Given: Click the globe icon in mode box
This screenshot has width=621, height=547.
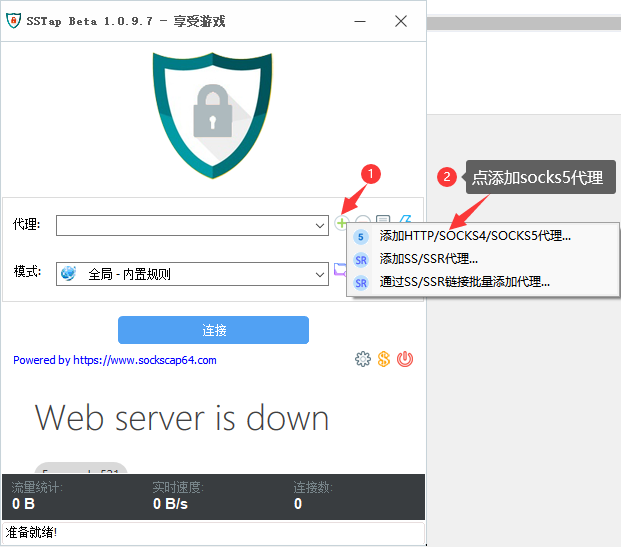Looking at the screenshot, I should click(x=68, y=273).
